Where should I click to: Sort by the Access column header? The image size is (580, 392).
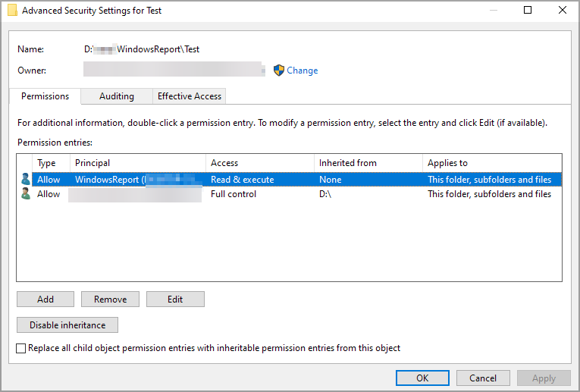pyautogui.click(x=259, y=163)
